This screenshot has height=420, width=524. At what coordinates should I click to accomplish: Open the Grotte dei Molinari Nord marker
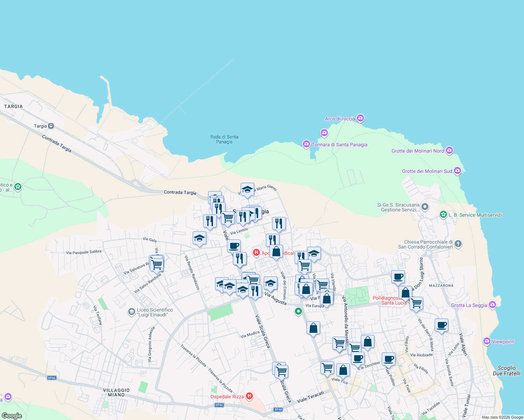450,150
